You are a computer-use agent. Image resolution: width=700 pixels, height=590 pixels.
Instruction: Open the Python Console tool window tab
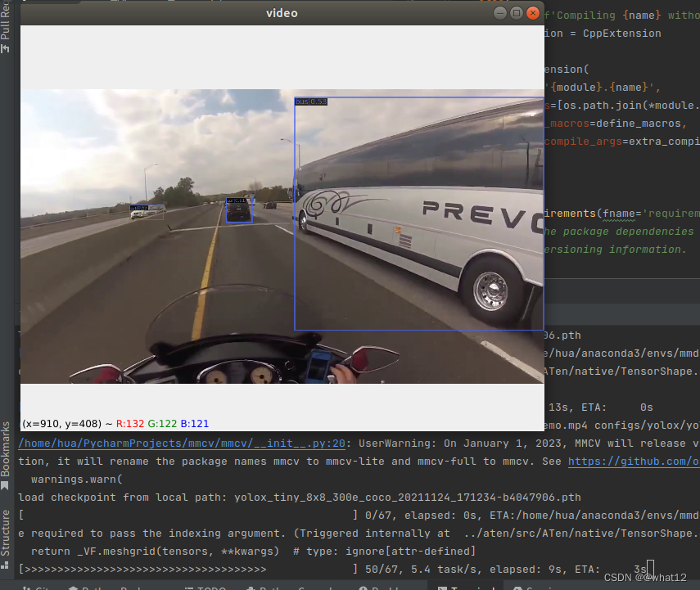pos(290,587)
